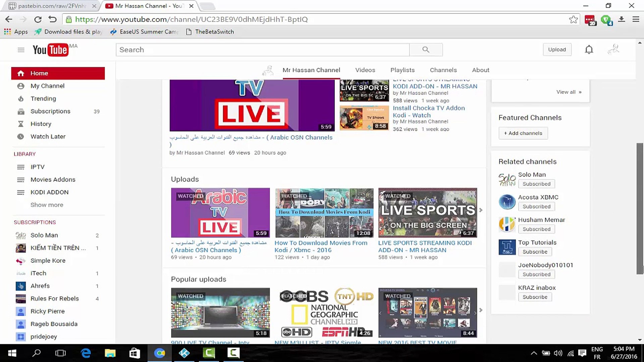Click the Add channels button
Viewport: 644px width, 362px height.
click(523, 133)
